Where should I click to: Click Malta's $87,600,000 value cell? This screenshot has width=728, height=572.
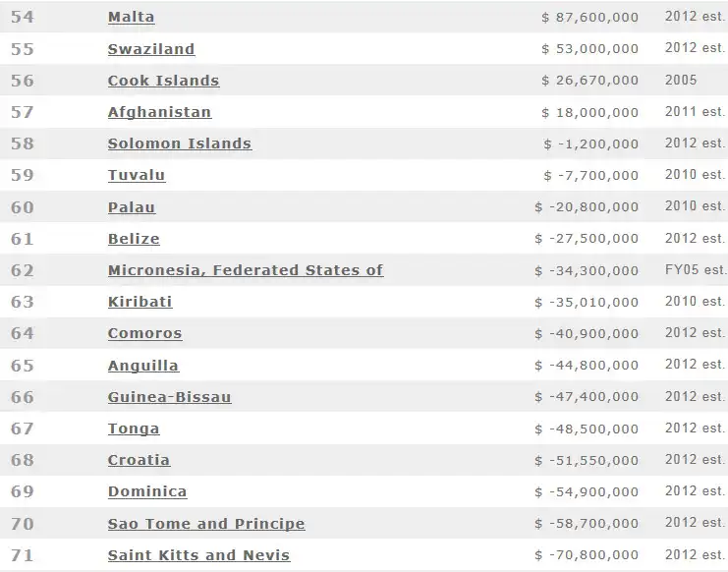tap(589, 18)
